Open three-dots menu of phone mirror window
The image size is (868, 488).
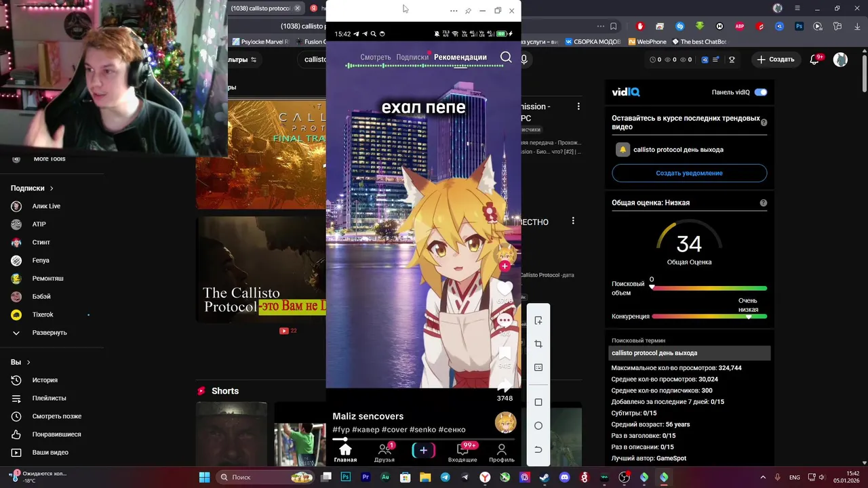coord(454,11)
